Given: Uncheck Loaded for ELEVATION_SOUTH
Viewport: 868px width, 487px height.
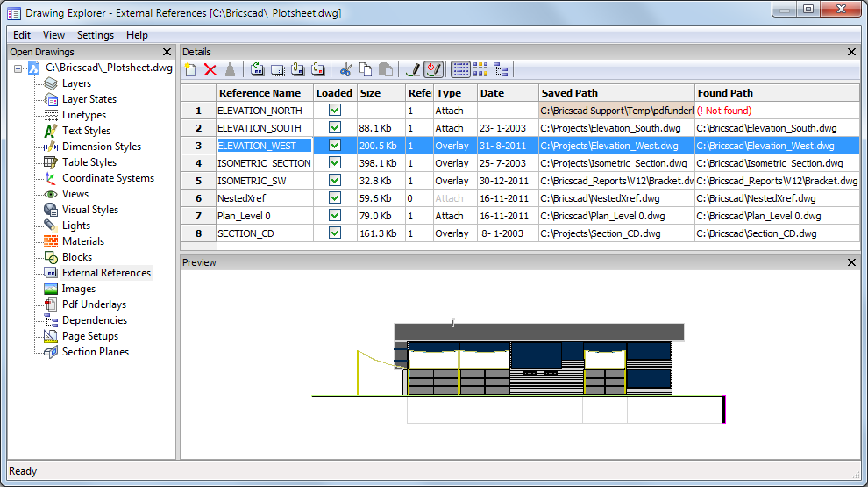Looking at the screenshot, I should tap(335, 127).
